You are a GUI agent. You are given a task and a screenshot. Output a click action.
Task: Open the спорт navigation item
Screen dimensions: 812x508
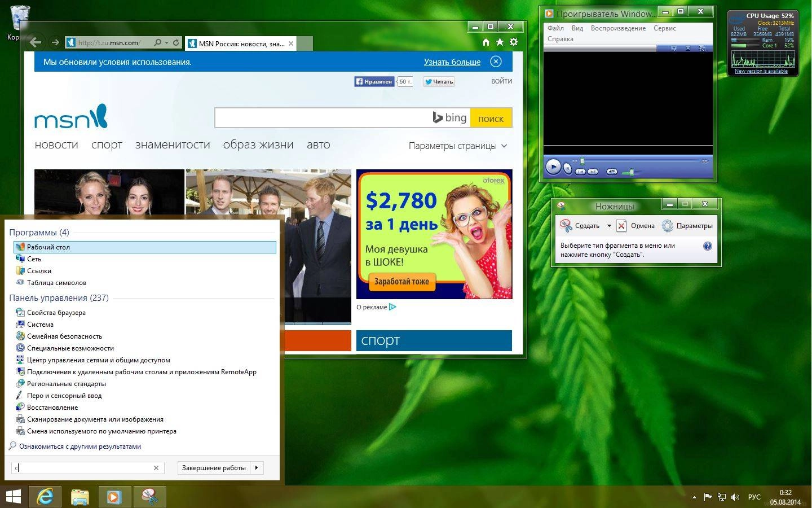(107, 144)
